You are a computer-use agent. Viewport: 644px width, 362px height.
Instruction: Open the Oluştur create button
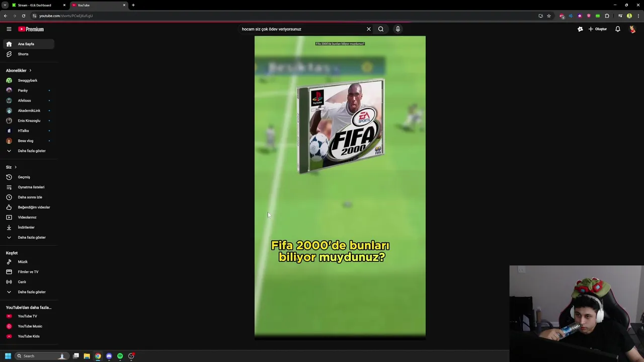tap(598, 29)
